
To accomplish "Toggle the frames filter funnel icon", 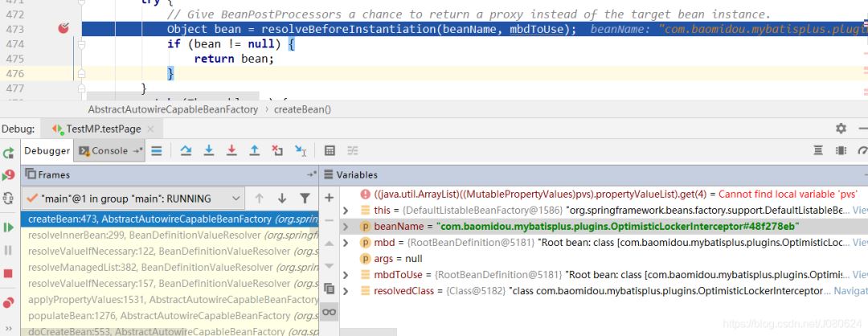I will (305, 199).
